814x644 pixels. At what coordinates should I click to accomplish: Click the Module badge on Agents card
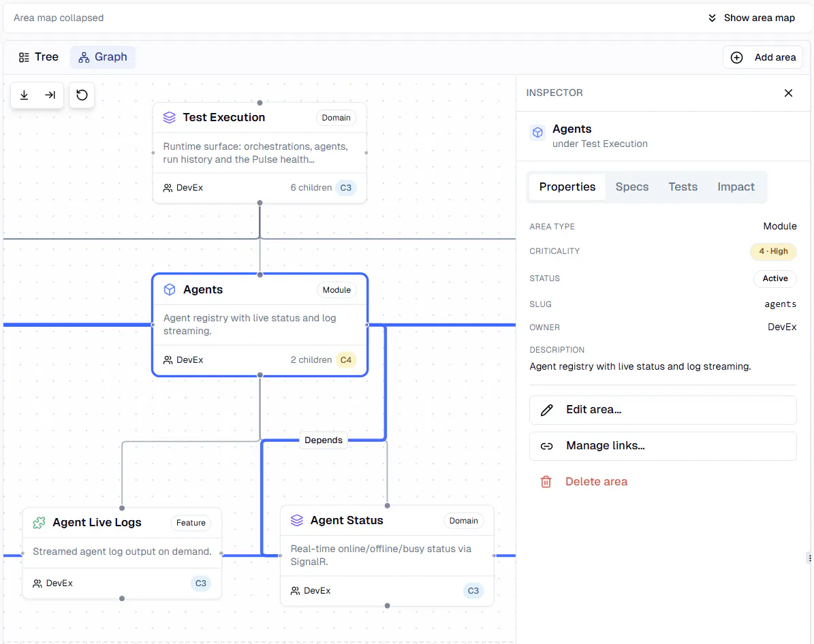tap(336, 290)
